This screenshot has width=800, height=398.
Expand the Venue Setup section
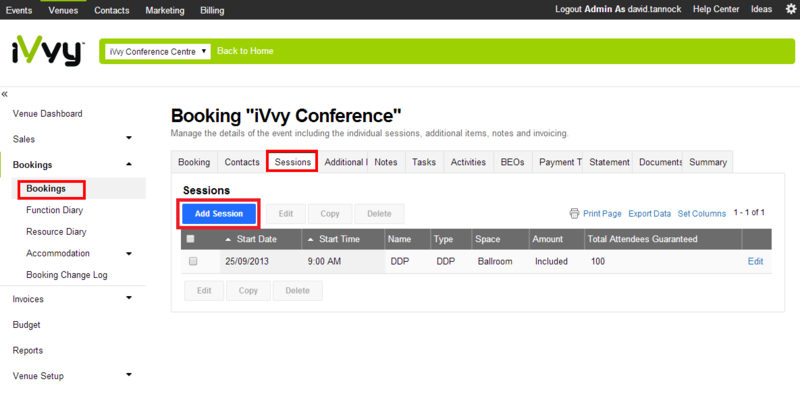tap(129, 375)
